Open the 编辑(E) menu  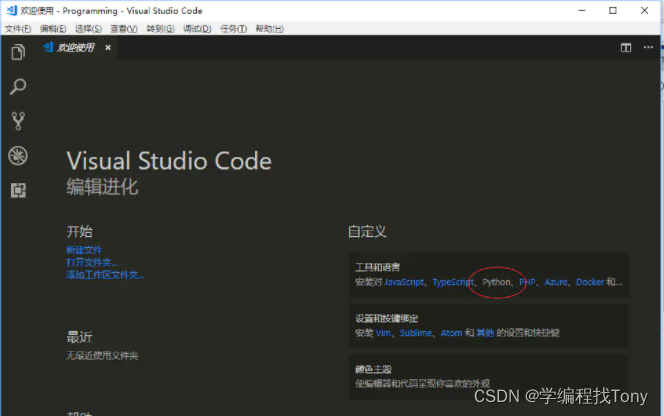coord(53,28)
